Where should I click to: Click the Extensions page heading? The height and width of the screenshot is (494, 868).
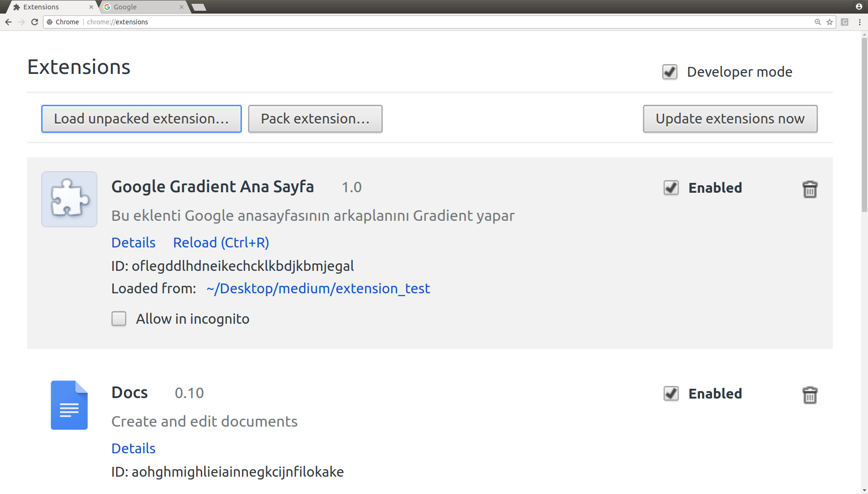[79, 67]
